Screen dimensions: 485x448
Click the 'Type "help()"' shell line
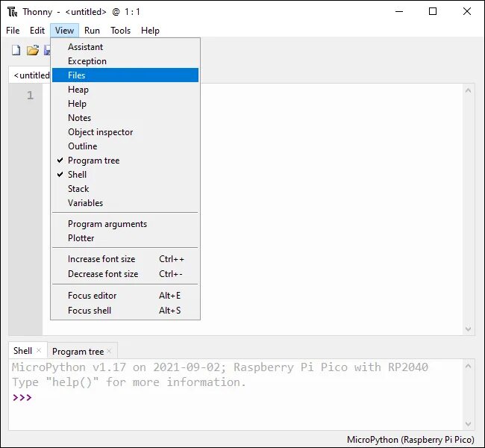129,382
